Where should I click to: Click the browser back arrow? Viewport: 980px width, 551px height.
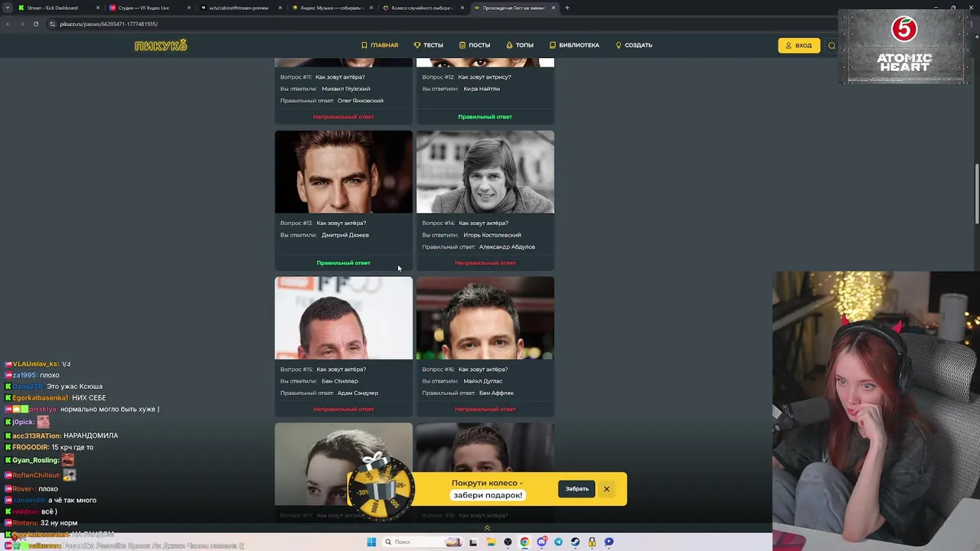8,24
